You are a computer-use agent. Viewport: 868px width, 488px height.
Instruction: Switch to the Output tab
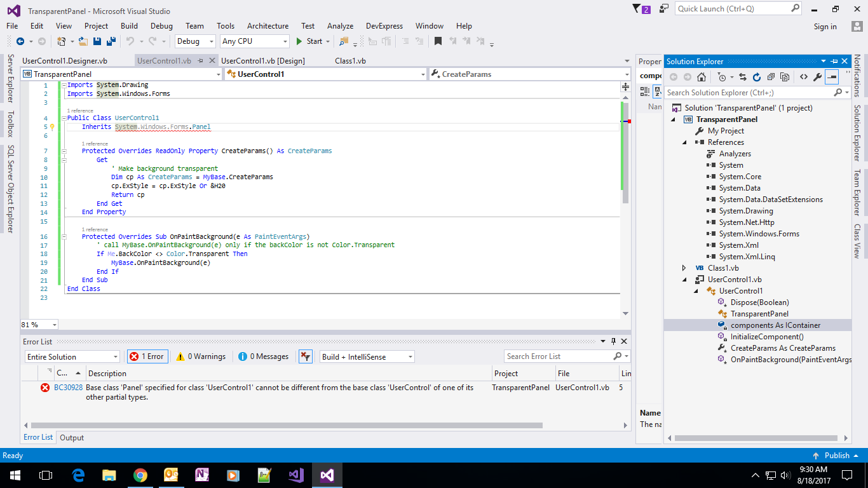(72, 437)
